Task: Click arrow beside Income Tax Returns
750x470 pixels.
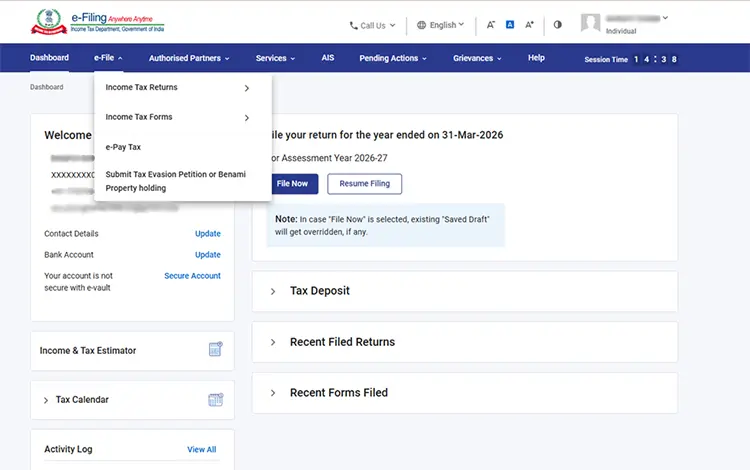Action: point(247,88)
